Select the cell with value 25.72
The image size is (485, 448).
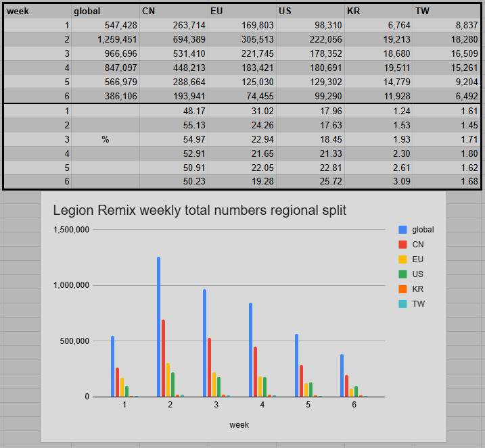tap(310, 181)
